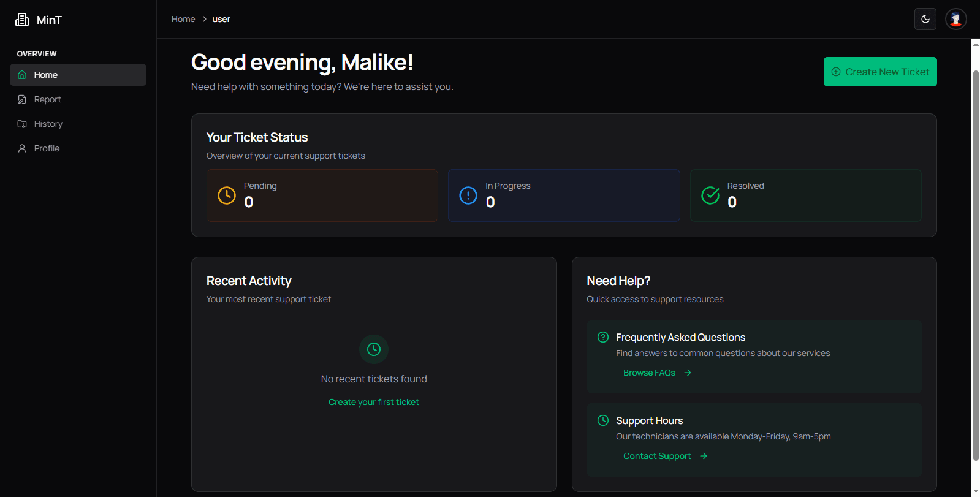Image resolution: width=980 pixels, height=497 pixels.
Task: Select Home in the sidebar
Action: (x=46, y=75)
